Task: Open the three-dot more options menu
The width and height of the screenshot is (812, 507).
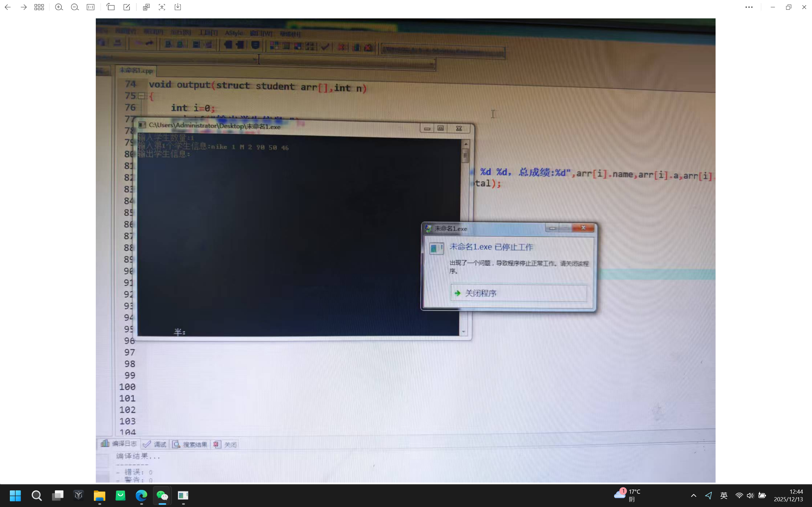Action: point(749,7)
